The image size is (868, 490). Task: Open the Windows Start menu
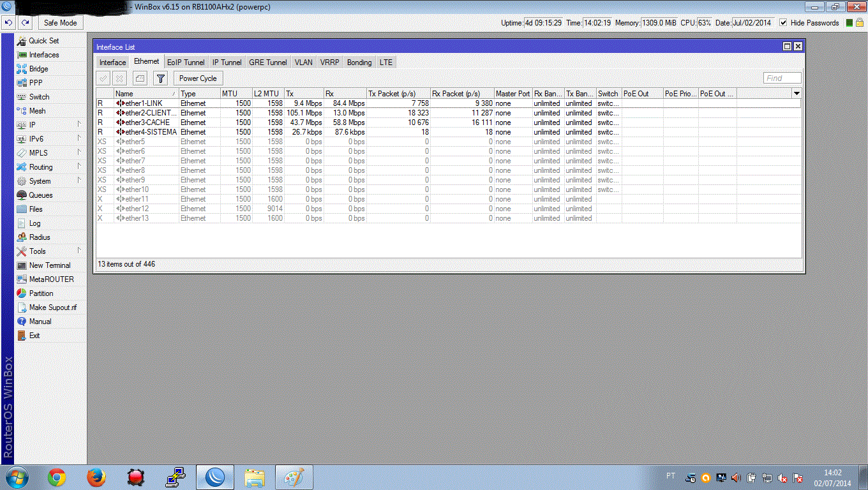[17, 477]
